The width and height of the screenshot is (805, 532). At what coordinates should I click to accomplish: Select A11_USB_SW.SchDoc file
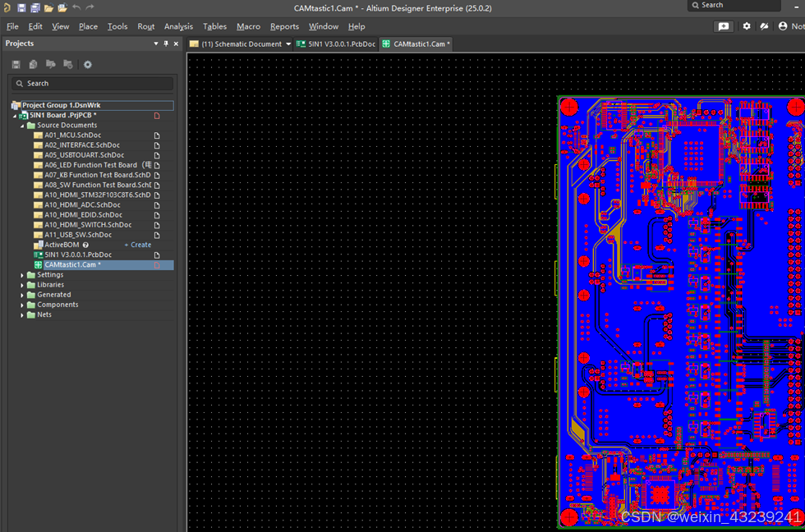[78, 235]
